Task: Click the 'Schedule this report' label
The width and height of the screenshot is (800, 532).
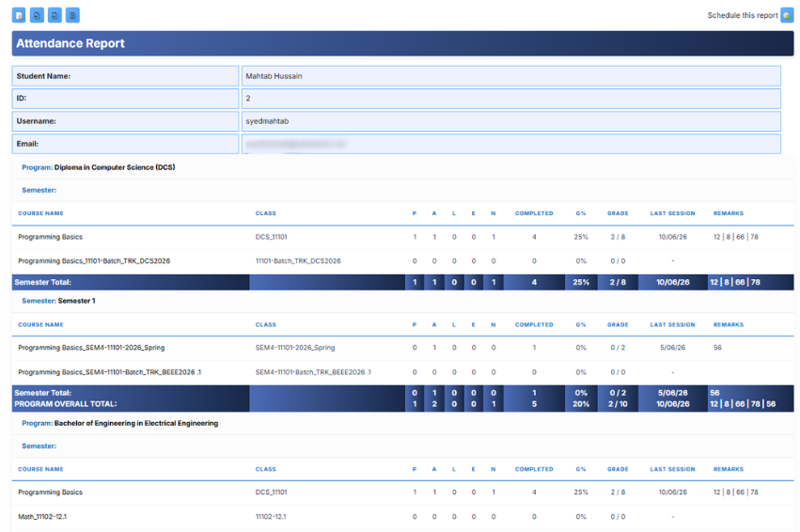Action: pyautogui.click(x=743, y=15)
